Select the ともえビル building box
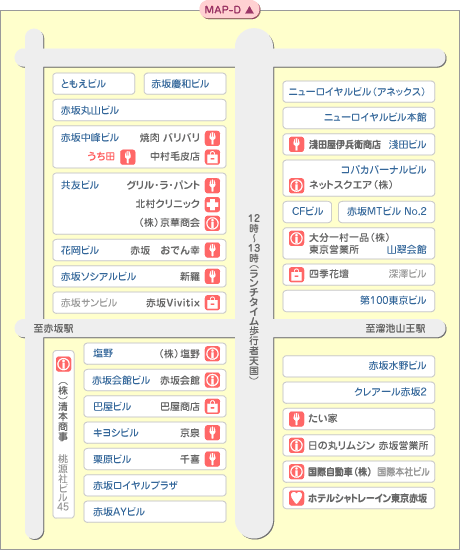The height and width of the screenshot is (558, 460). (x=94, y=84)
